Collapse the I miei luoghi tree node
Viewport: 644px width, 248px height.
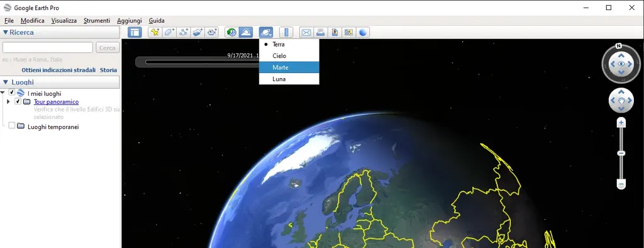[x=3, y=93]
